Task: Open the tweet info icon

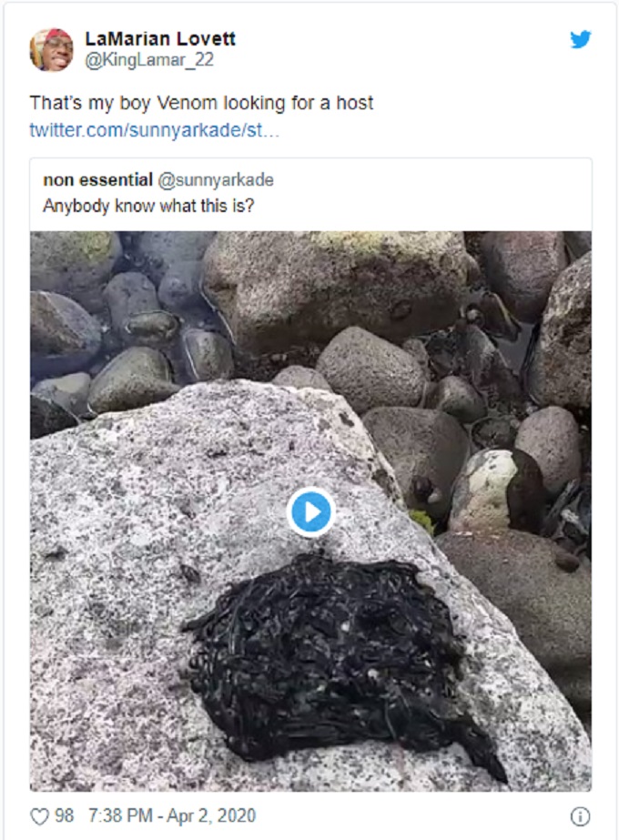Action: point(579,816)
